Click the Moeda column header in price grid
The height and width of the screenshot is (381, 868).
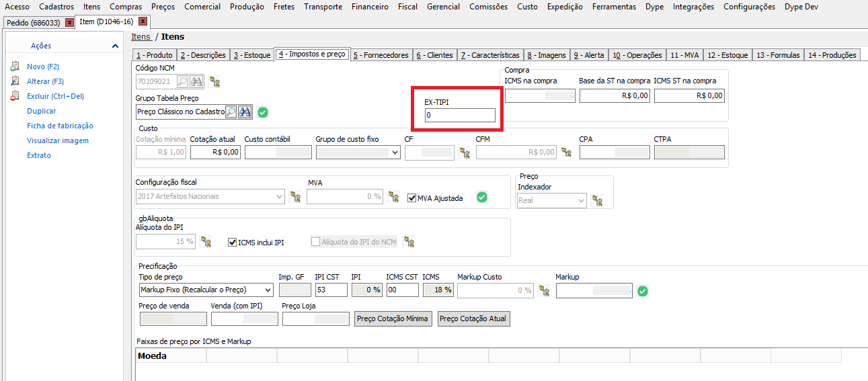coord(171,355)
